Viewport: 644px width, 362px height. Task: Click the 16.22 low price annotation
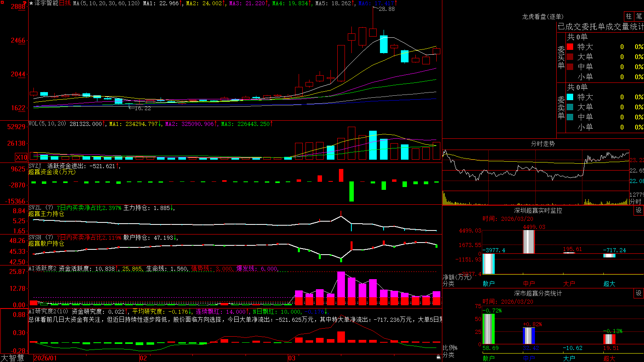142,108
